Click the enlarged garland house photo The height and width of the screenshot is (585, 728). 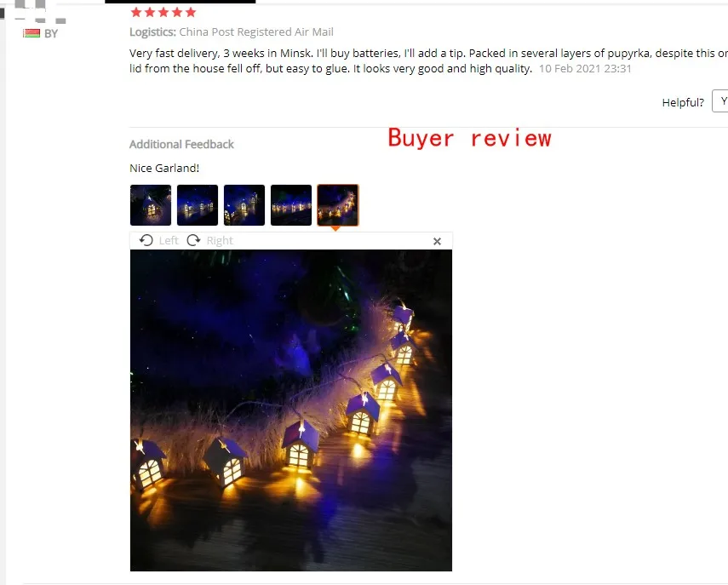tap(291, 410)
